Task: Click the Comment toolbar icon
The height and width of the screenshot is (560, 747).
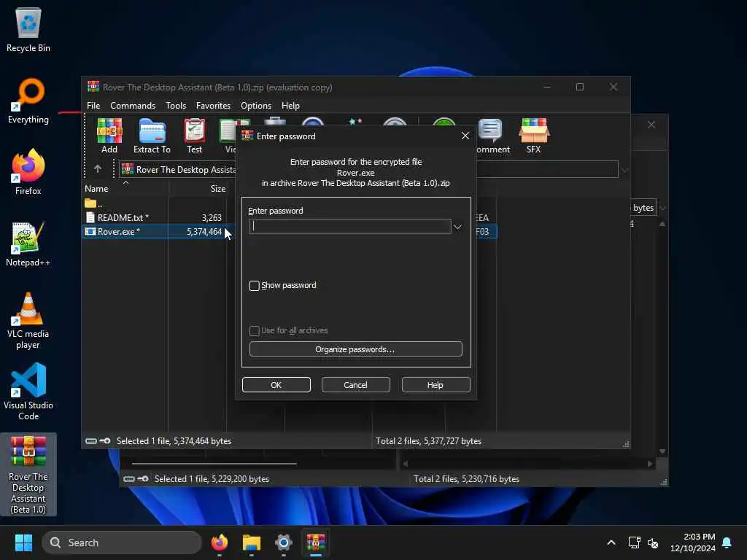Action: coord(492,136)
